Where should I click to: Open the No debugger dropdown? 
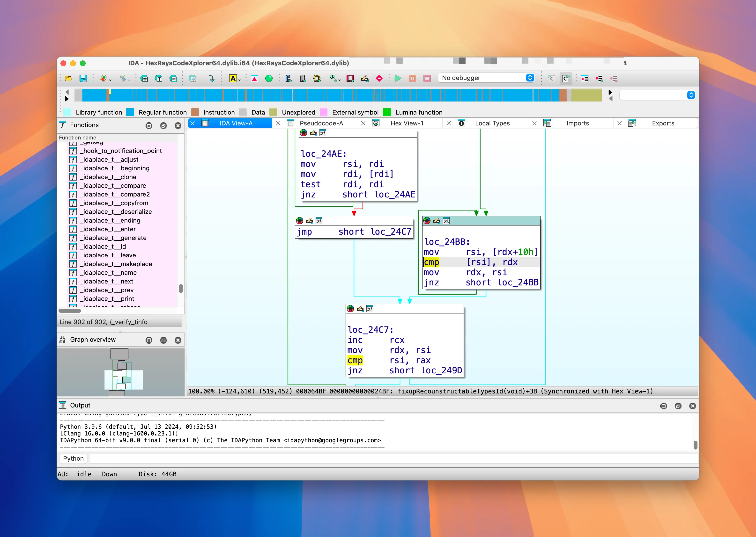click(529, 78)
